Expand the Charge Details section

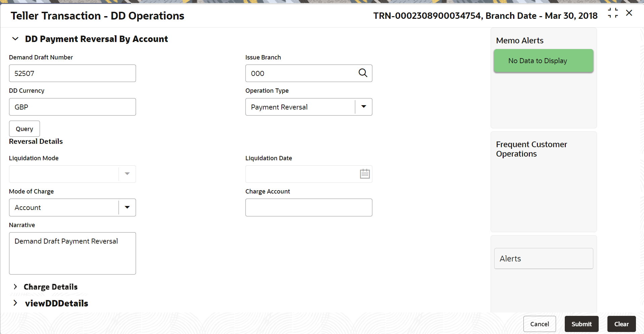(x=15, y=287)
